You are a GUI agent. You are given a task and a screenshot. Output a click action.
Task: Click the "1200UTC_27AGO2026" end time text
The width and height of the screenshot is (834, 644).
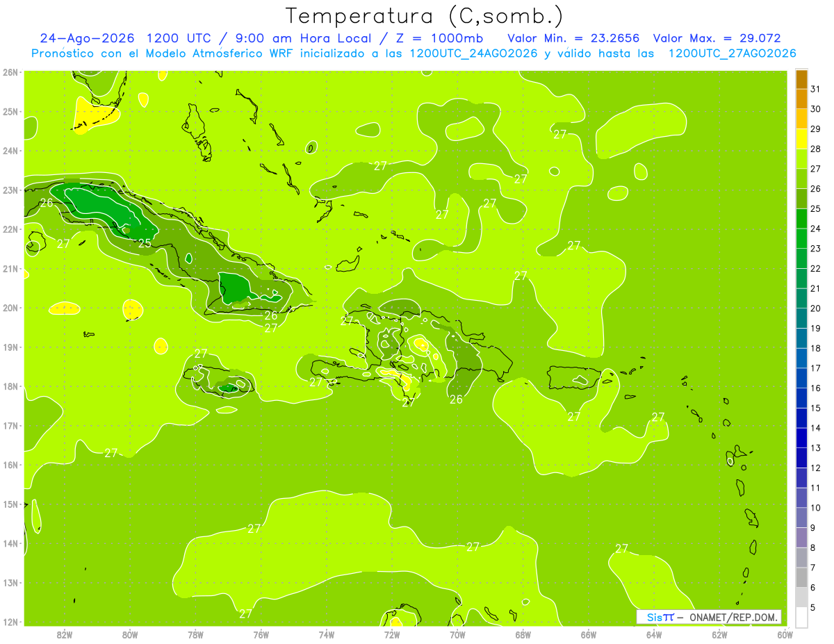pos(732,53)
